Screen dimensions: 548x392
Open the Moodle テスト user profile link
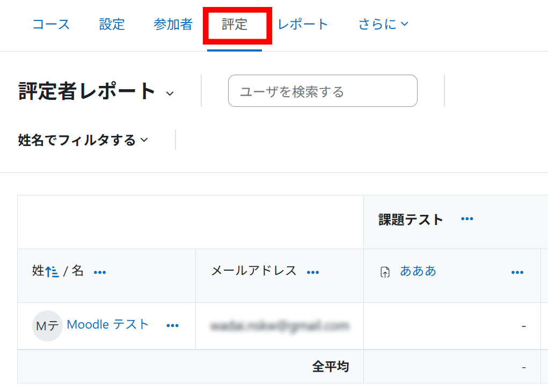[107, 324]
